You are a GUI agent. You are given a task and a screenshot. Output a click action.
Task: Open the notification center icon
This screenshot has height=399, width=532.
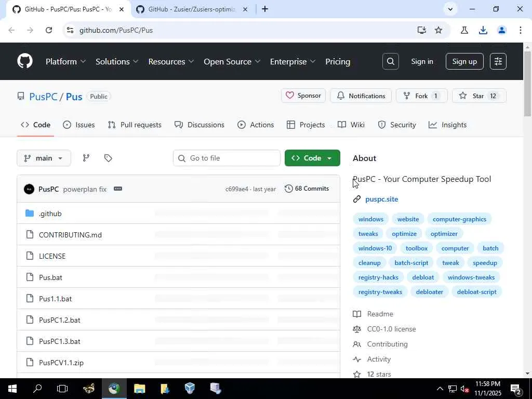pos(515,389)
